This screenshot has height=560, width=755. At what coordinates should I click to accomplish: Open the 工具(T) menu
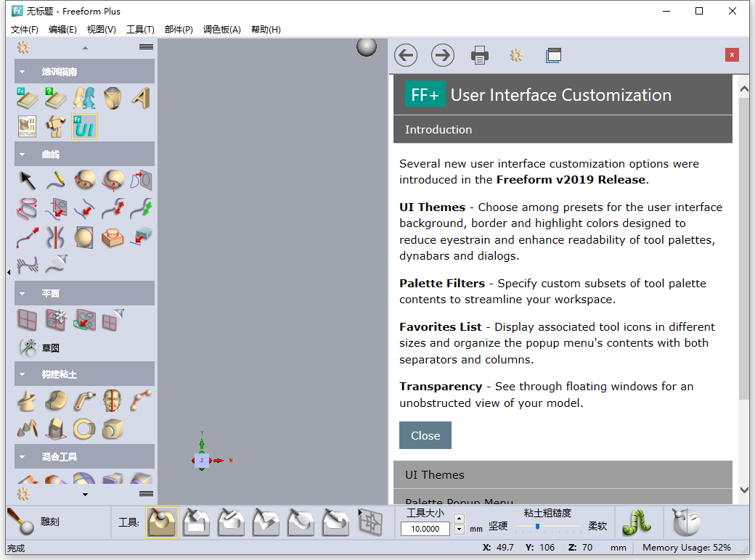point(140,29)
